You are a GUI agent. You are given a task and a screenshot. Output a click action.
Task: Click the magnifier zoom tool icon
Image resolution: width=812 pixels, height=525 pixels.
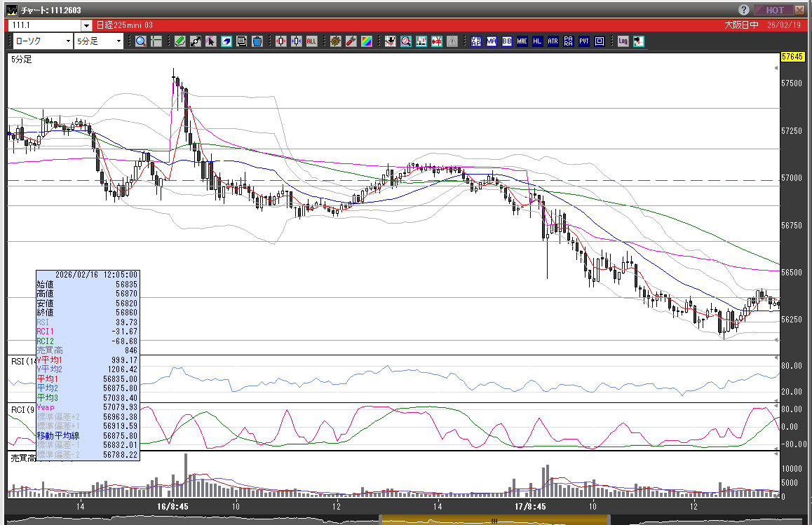[141, 41]
